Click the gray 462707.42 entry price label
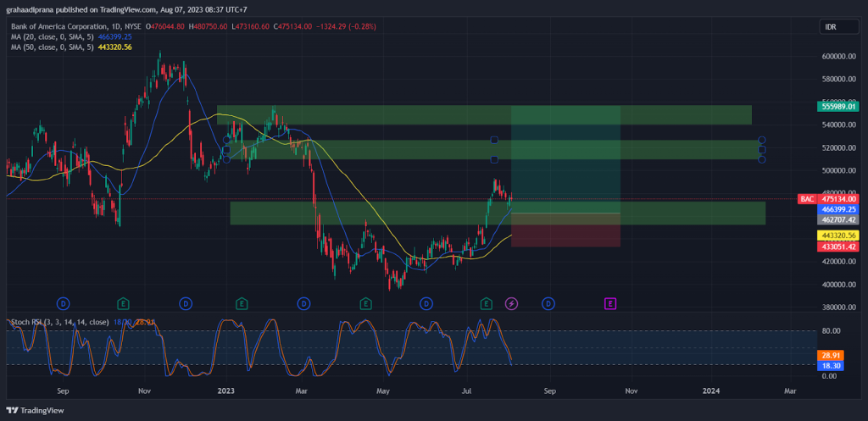 (x=837, y=219)
